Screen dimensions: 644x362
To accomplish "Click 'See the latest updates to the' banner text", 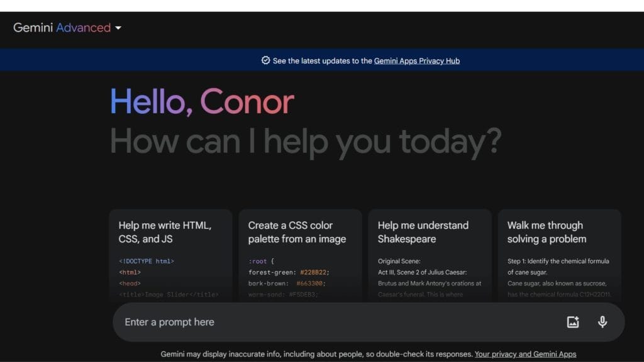I will click(323, 61).
